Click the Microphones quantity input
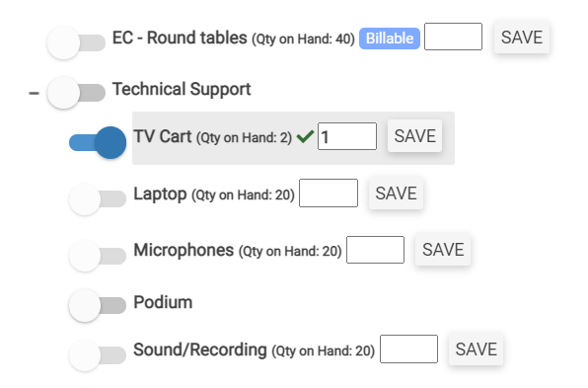This screenshot has height=388, width=588. 375,250
